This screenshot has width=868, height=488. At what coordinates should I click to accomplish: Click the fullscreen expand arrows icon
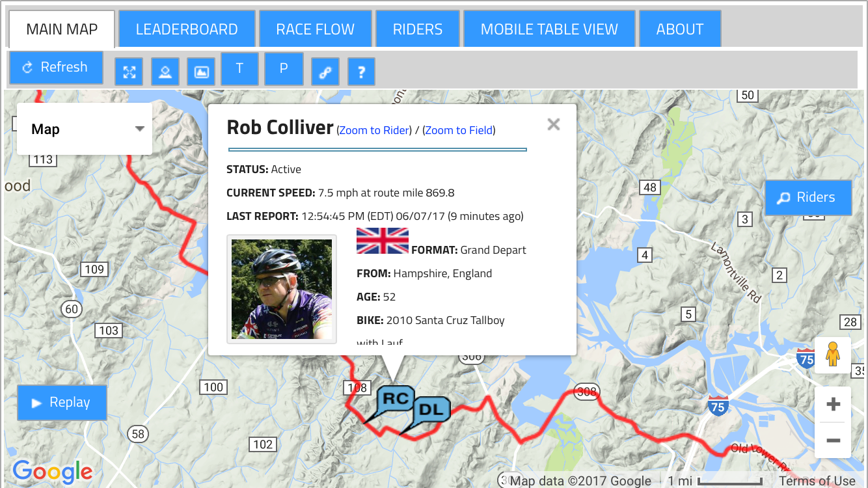pyautogui.click(x=129, y=72)
